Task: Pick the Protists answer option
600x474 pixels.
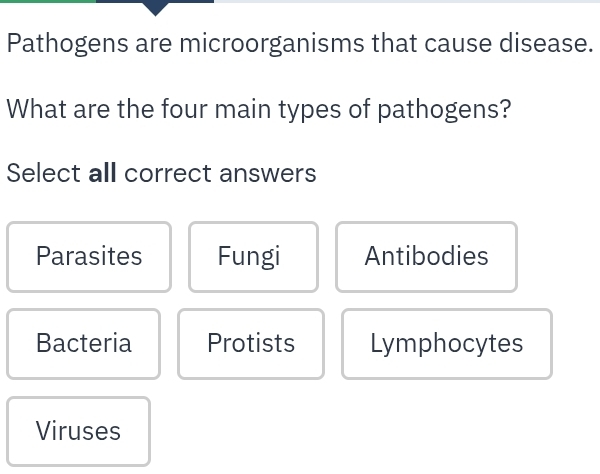Action: pyautogui.click(x=251, y=344)
